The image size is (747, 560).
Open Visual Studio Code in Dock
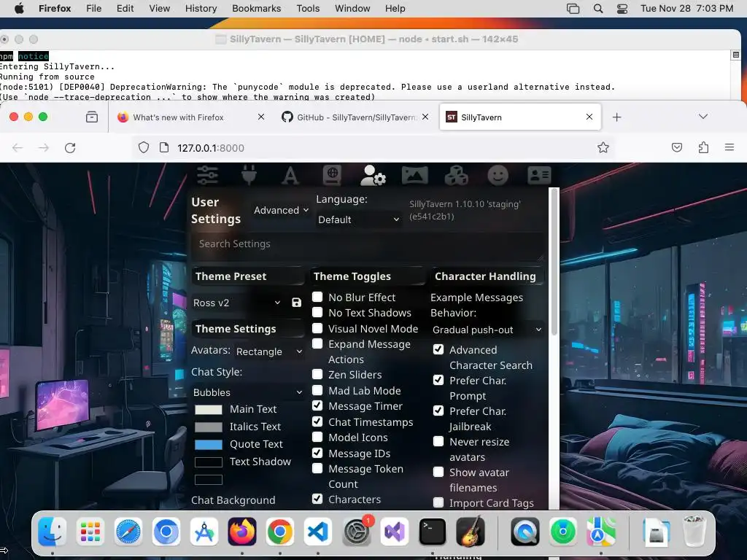tap(318, 532)
